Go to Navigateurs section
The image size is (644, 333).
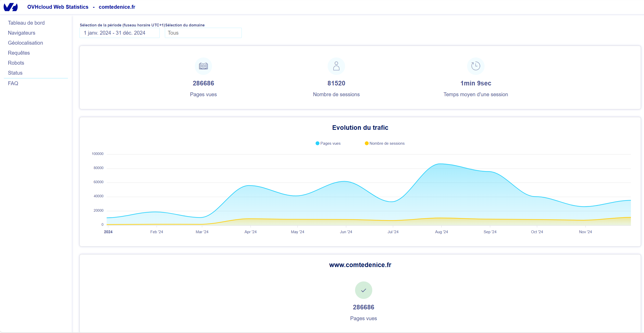tap(22, 33)
